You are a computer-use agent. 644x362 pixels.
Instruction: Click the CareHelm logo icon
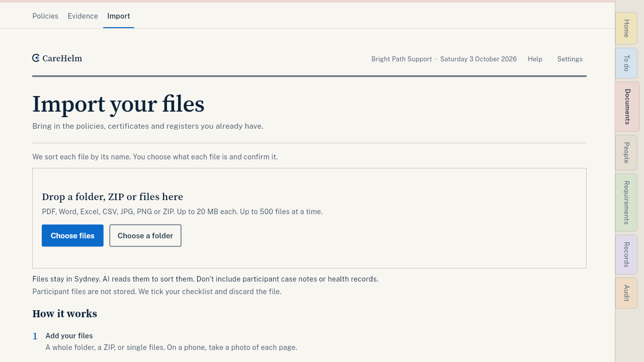click(36, 58)
